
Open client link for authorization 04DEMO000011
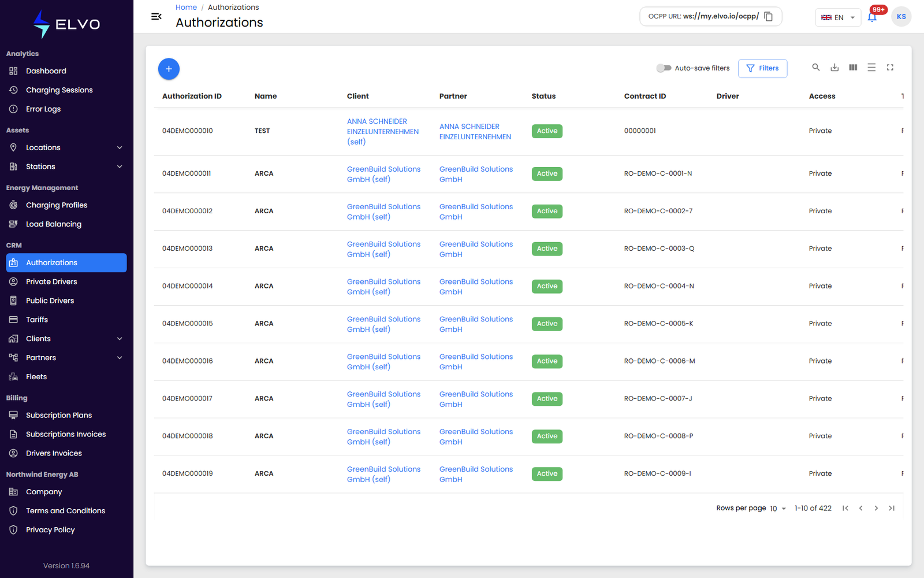[383, 174]
